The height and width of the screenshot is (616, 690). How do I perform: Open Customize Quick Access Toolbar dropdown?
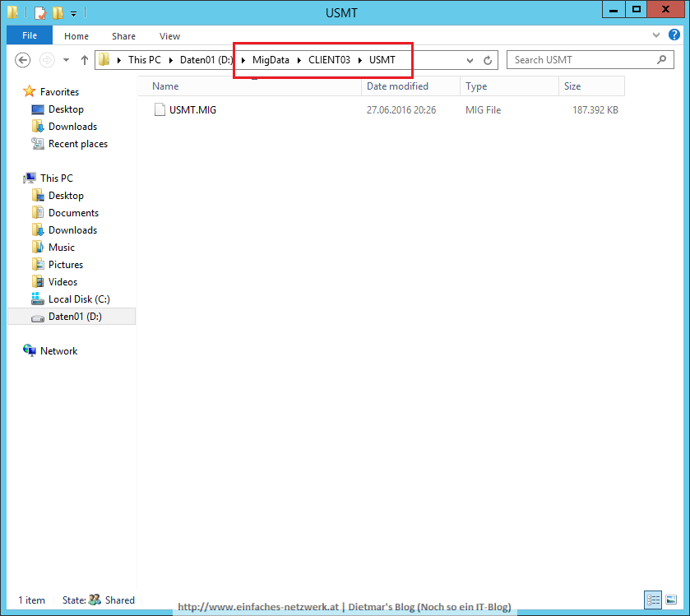(73, 14)
